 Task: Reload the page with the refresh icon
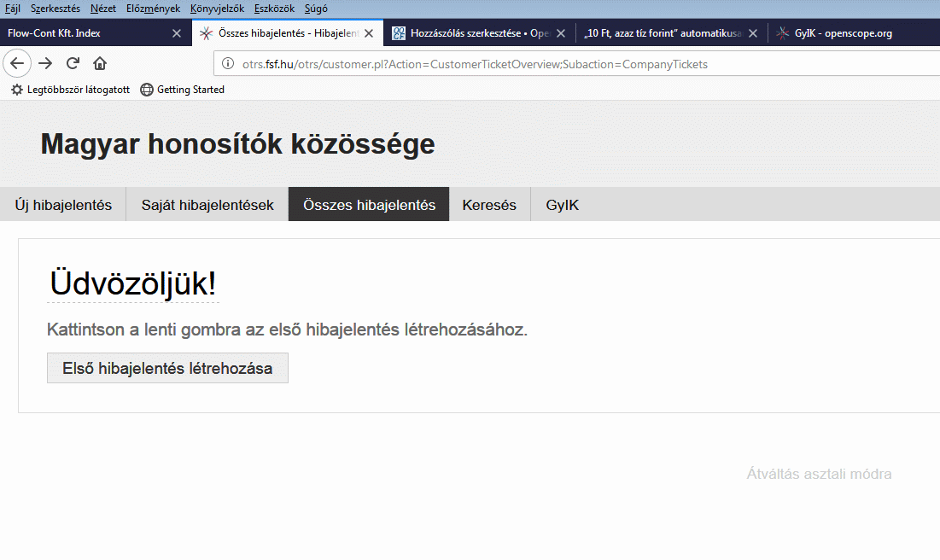click(73, 63)
